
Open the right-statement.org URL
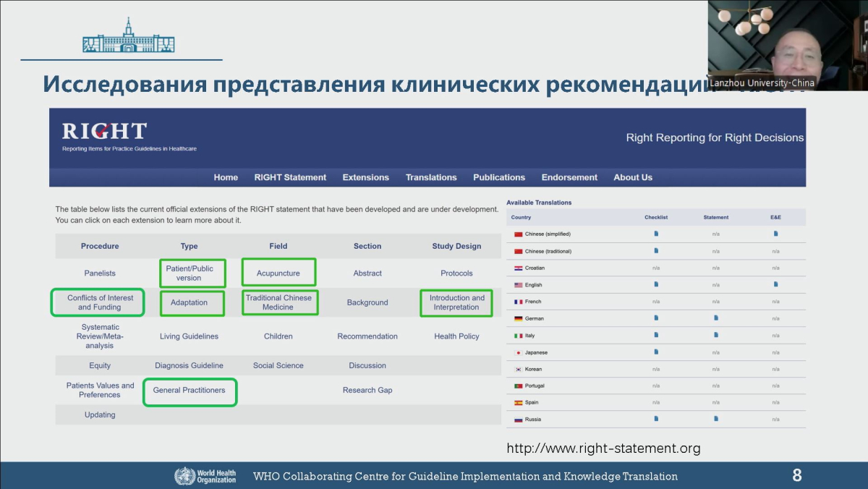[603, 448]
